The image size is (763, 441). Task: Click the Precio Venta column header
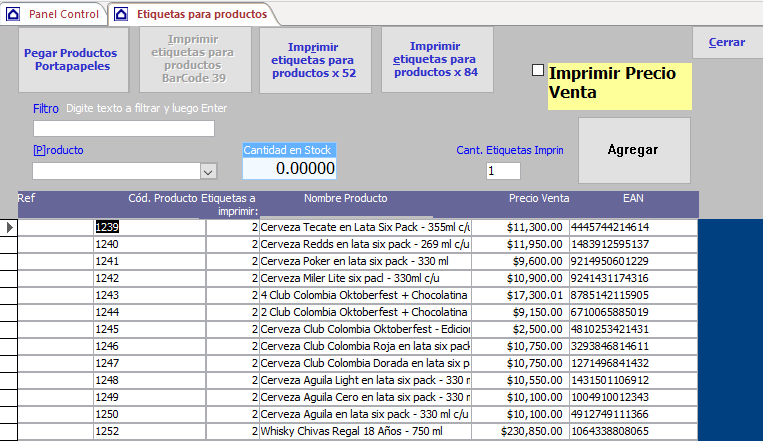(539, 199)
